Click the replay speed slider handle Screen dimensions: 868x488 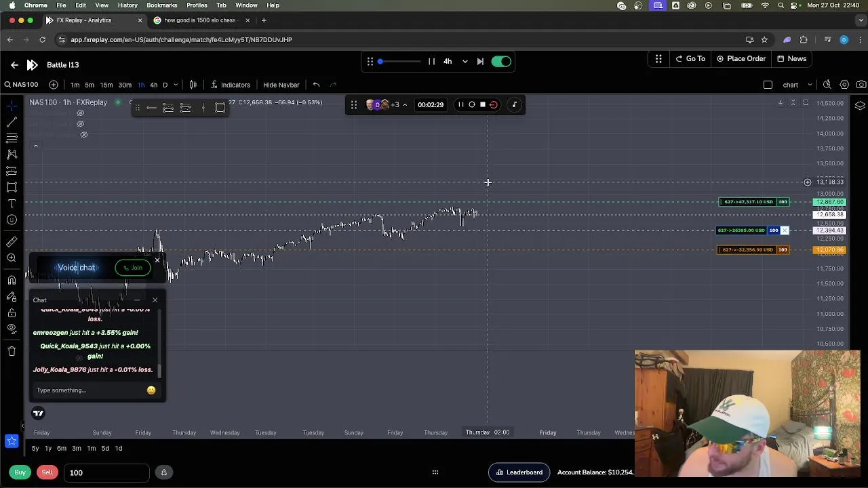click(380, 62)
